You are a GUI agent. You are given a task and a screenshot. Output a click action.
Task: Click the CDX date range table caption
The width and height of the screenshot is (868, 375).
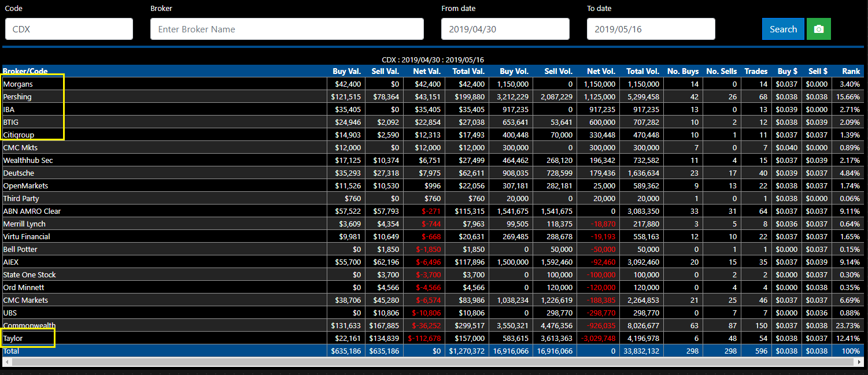[x=433, y=60]
